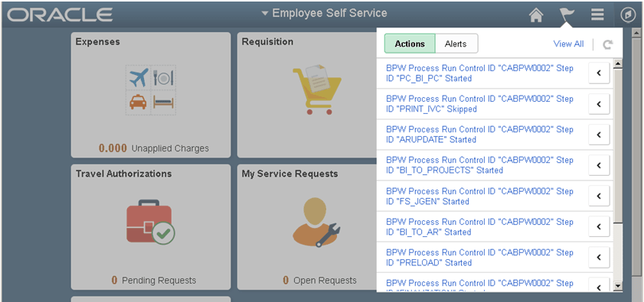Switch to the Alerts tab
This screenshot has width=644, height=302.
456,44
